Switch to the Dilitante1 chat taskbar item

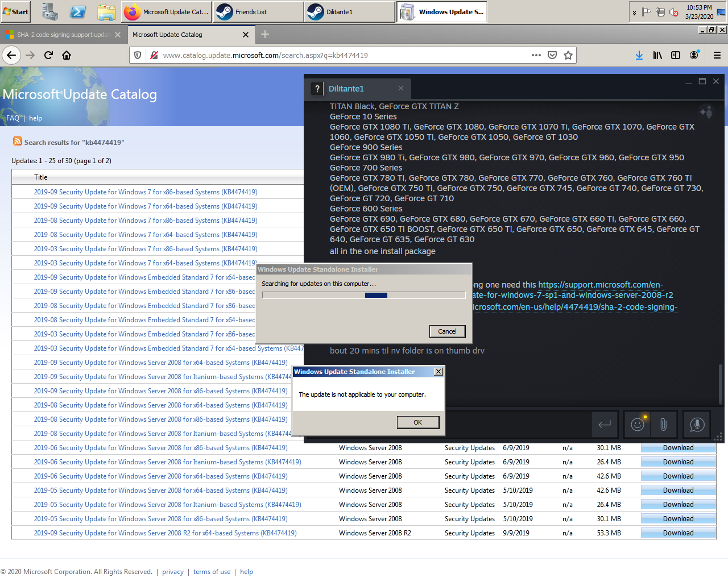click(350, 11)
